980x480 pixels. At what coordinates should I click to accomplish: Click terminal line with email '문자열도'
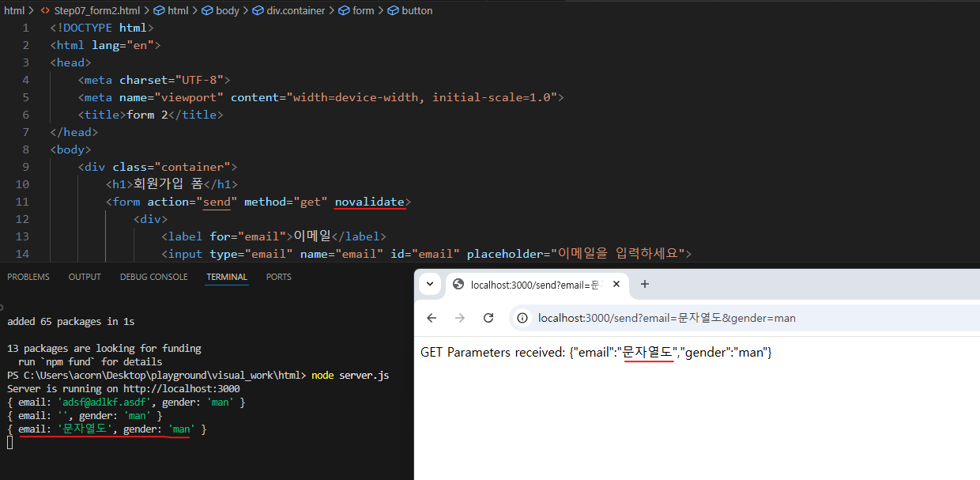coord(107,429)
